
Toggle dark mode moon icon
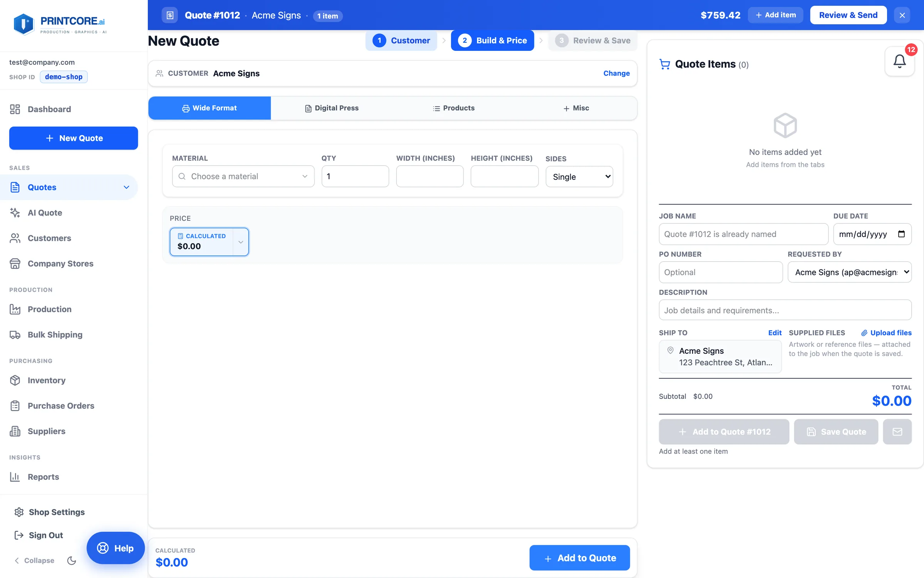coord(72,560)
